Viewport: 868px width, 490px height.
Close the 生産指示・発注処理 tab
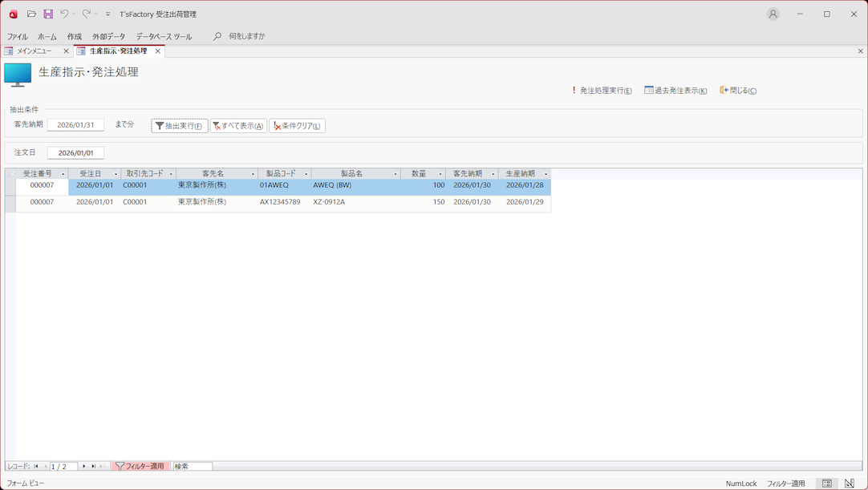pyautogui.click(x=158, y=51)
